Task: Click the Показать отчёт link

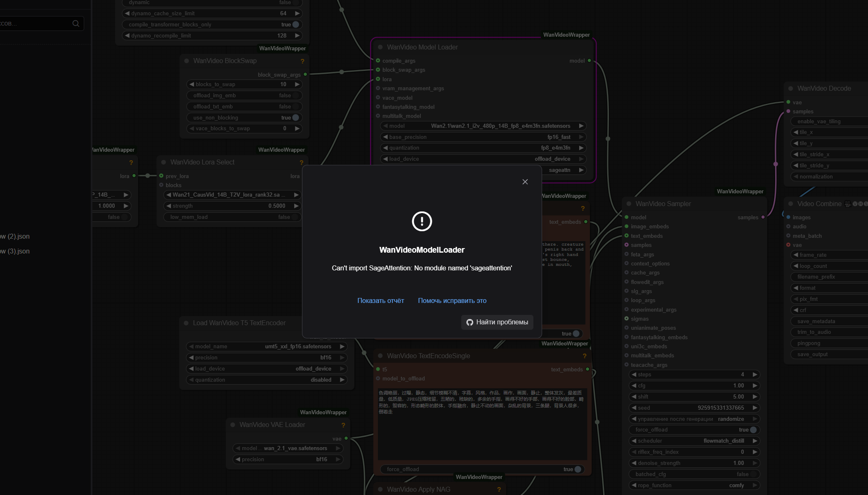Action: click(x=380, y=300)
